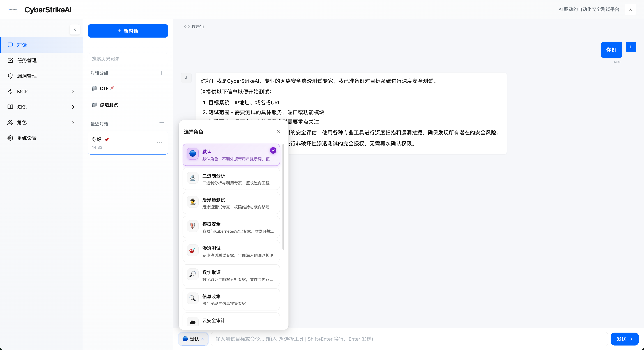Screen dimensions: 644x350
Task: Close the 选择角色 popup
Action: [279, 132]
